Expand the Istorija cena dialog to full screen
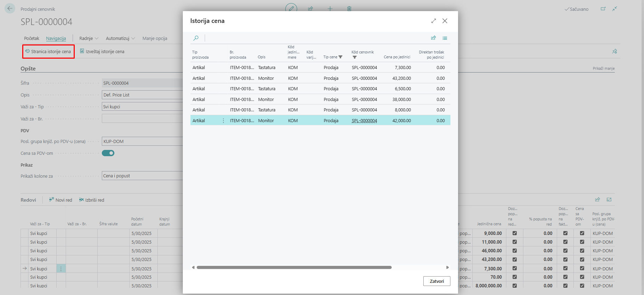 click(433, 21)
